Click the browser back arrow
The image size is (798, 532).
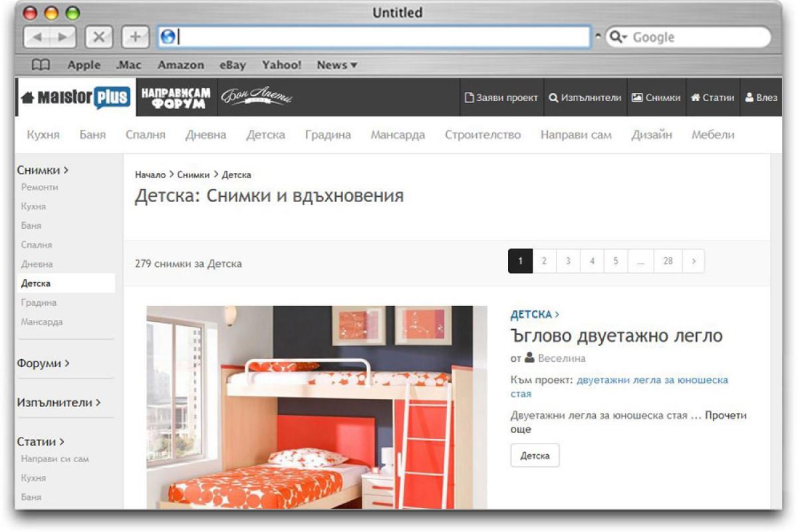(39, 37)
